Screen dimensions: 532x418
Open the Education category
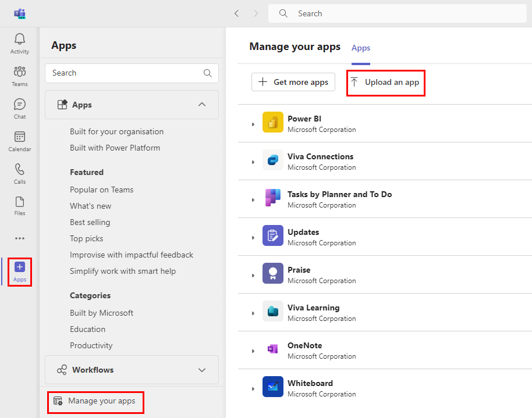(87, 329)
